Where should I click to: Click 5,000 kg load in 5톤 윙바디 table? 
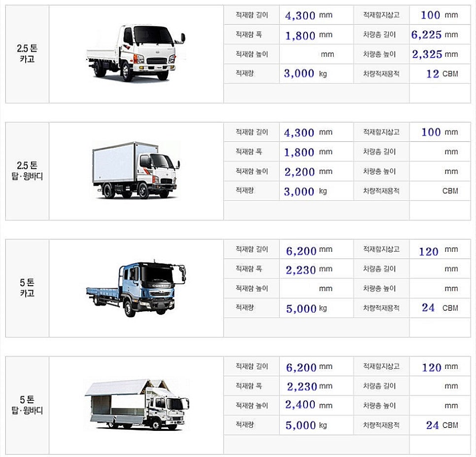tap(306, 425)
